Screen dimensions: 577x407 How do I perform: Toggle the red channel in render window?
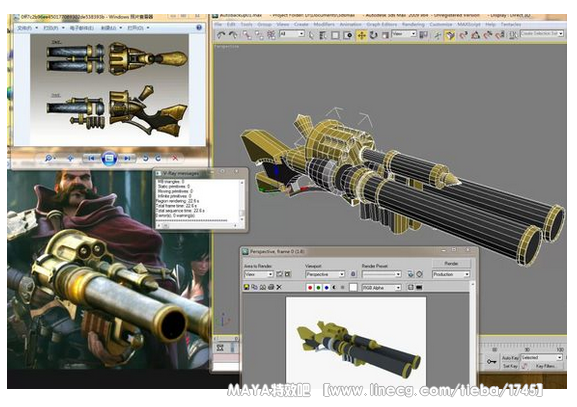[x=310, y=287]
